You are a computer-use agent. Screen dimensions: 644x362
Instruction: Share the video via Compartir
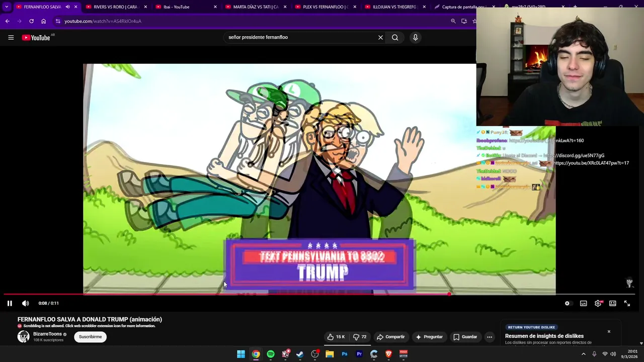tap(391, 337)
